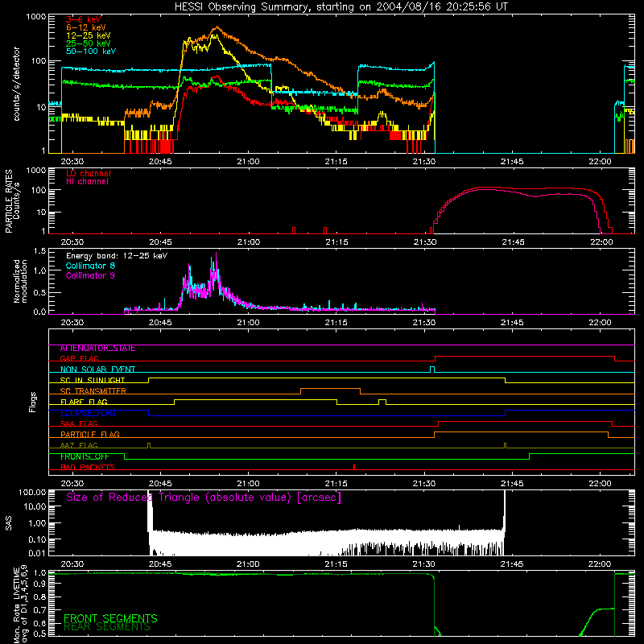Screen dimensions: 644x644
Task: Click the "BAD_PACKETS" label
Action: [x=88, y=467]
